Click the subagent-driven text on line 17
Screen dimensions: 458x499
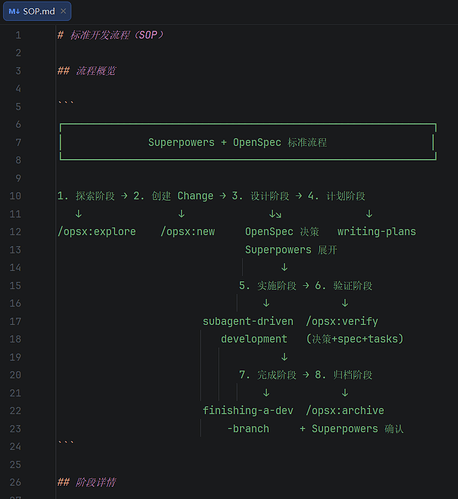coord(248,321)
